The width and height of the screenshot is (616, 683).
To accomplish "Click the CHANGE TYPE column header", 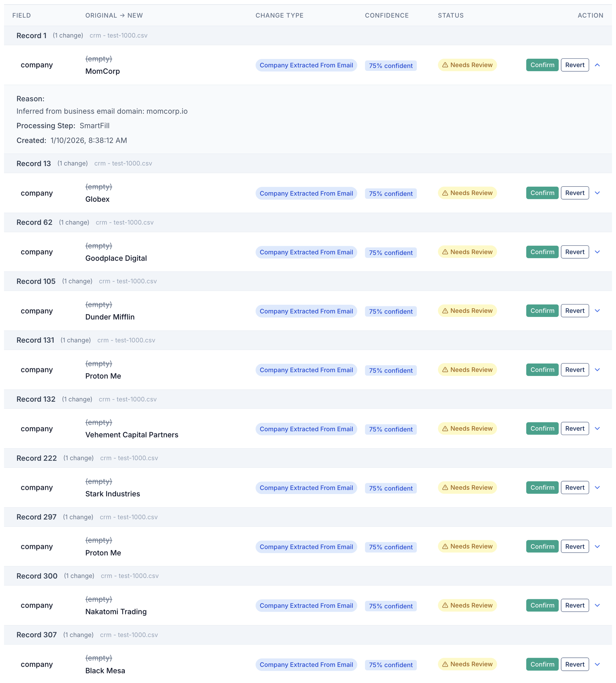I will pos(279,15).
